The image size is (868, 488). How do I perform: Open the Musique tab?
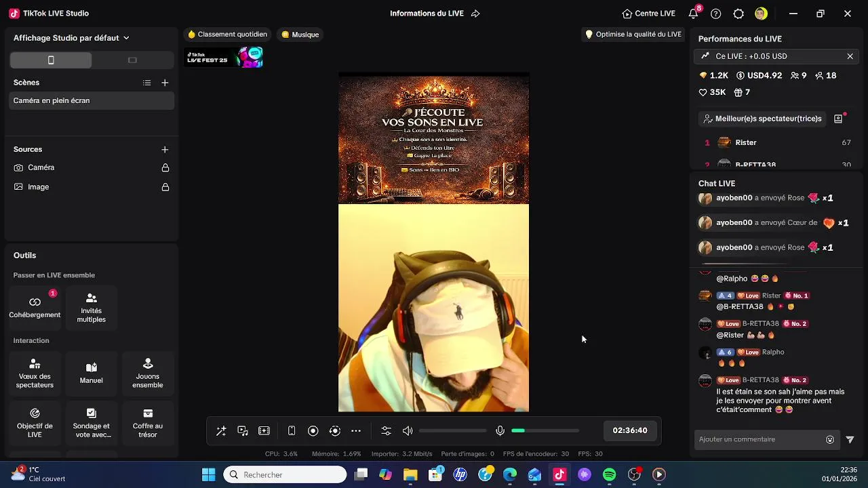pos(300,35)
